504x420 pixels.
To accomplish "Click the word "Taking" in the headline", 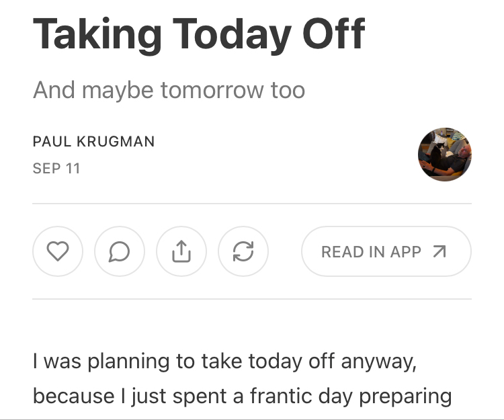I will click(x=97, y=34).
